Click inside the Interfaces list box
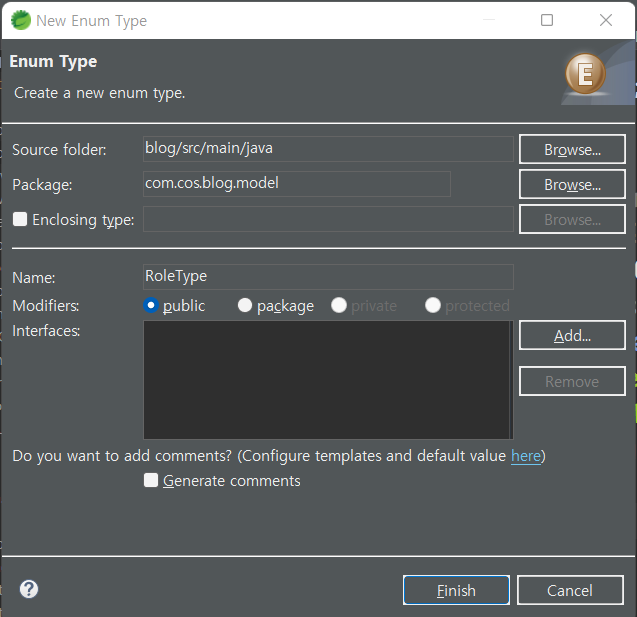The width and height of the screenshot is (637, 617). click(x=328, y=380)
